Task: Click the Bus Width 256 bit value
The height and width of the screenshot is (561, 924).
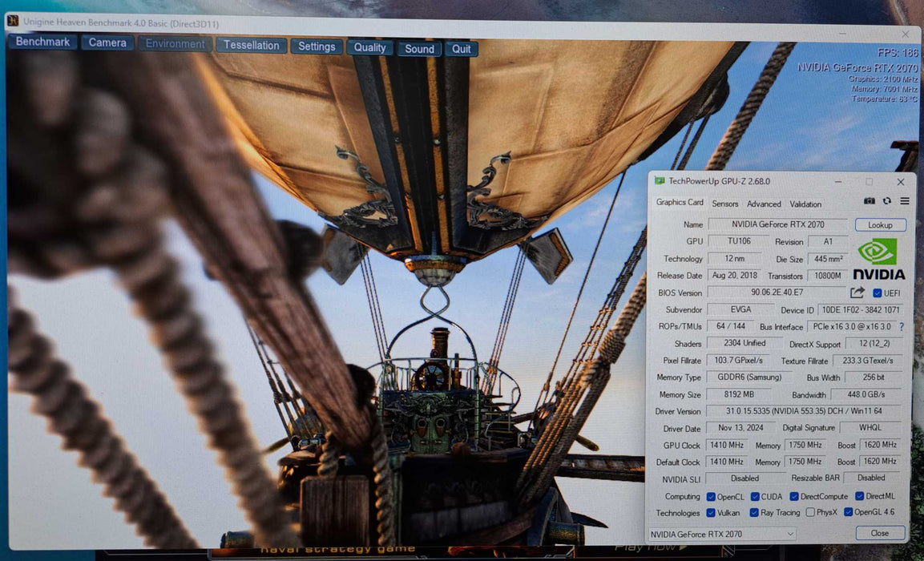Action: [x=873, y=377]
